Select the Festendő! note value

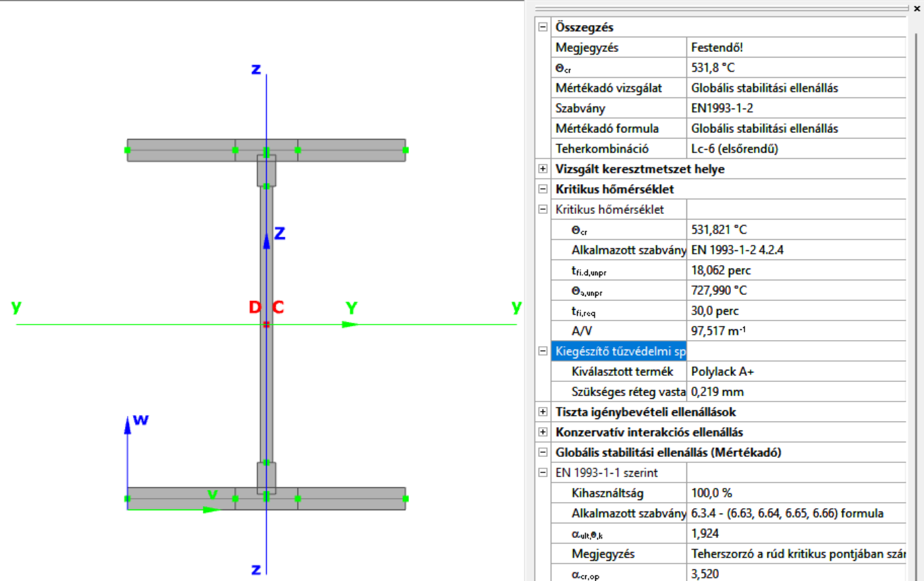point(717,48)
